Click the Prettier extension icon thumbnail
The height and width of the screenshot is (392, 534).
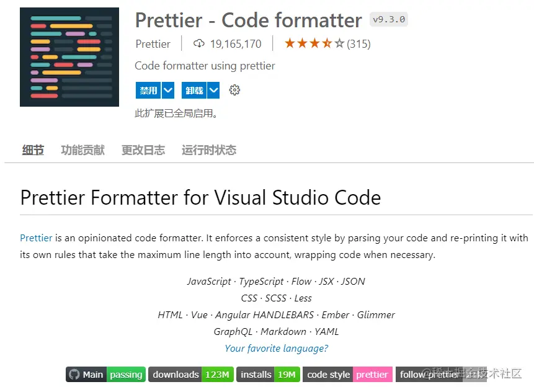pos(69,56)
